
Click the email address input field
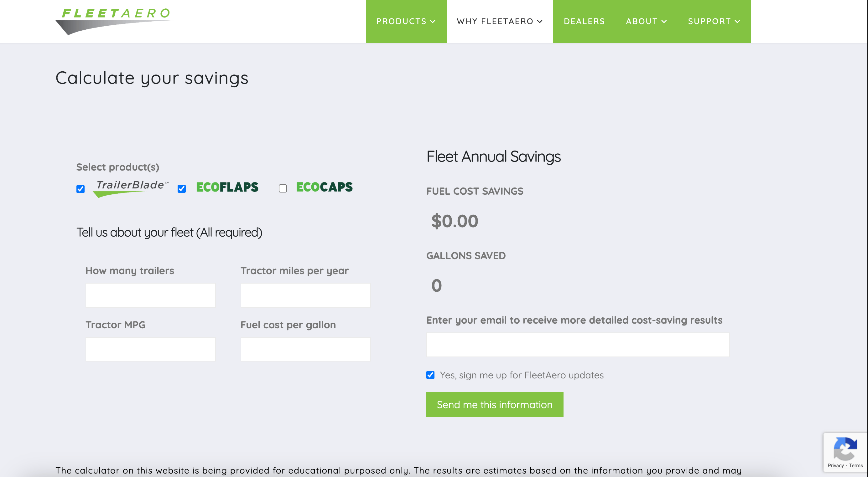pyautogui.click(x=578, y=345)
